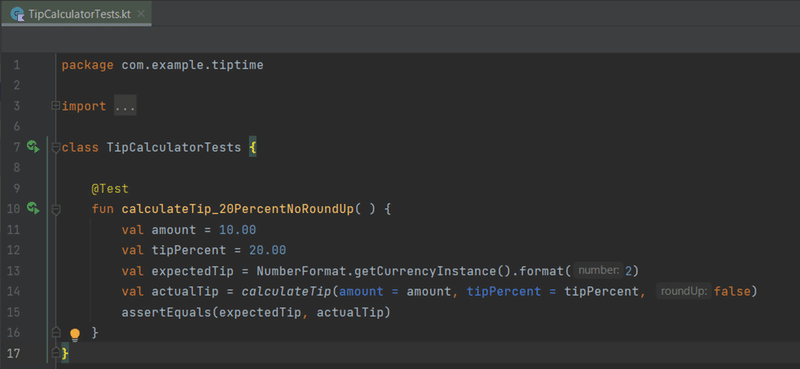The image size is (800, 369).
Task: Click the highlighted opening brace of the class
Action: (x=253, y=147)
